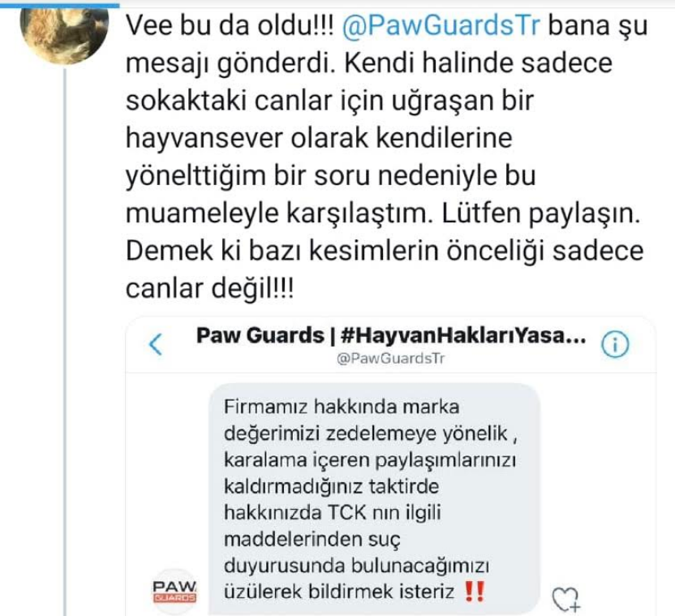This screenshot has height=616, width=675.
Task: Click the red double exclamation emoji
Action: point(475,592)
